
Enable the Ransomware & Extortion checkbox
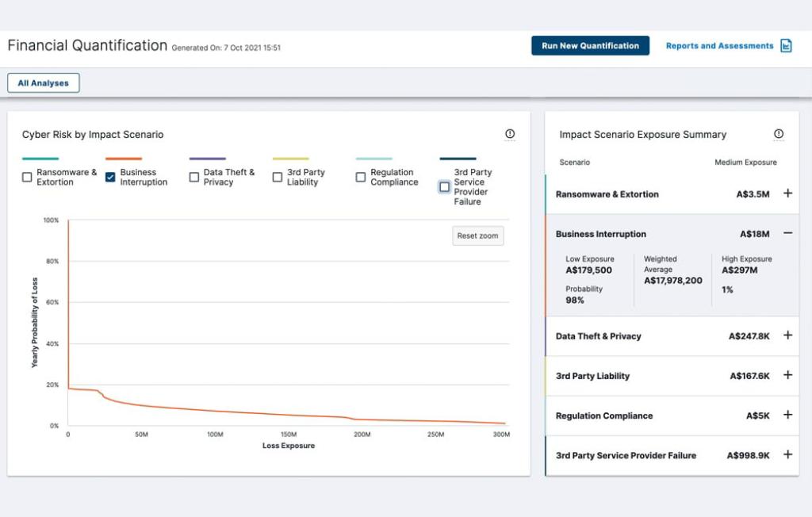point(27,177)
